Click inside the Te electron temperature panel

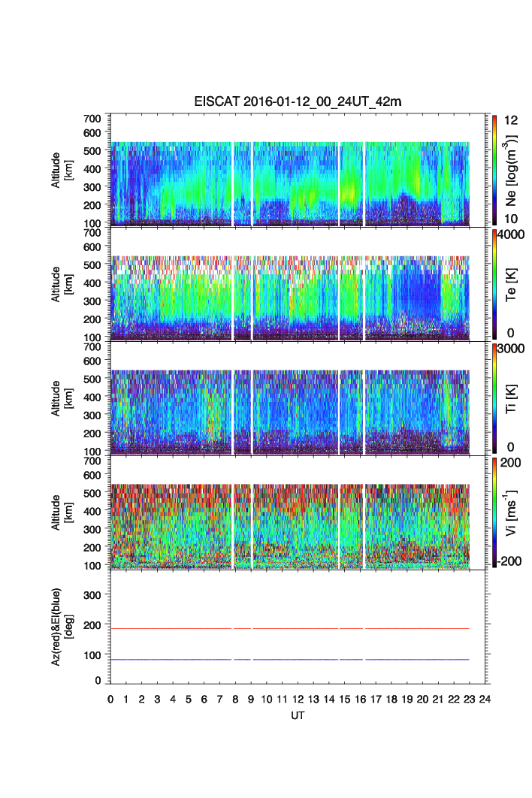[298, 284]
